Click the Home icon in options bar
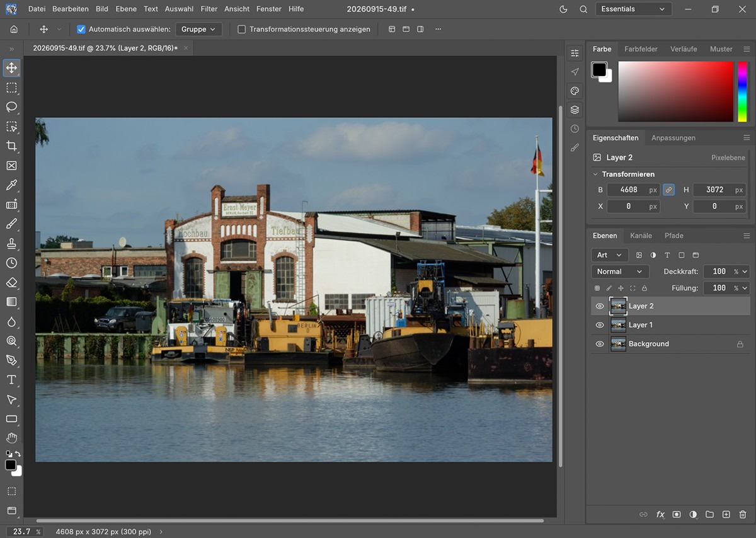 click(x=14, y=29)
